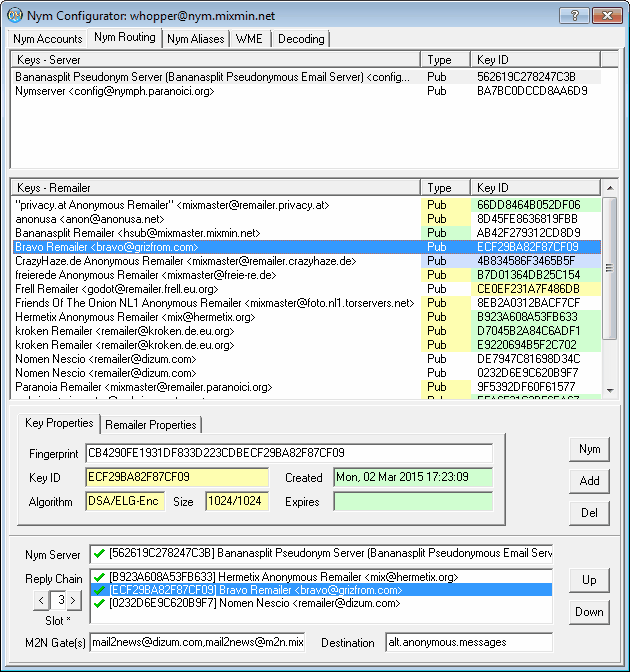Click the Nym Configurator title bar icon

15,15
